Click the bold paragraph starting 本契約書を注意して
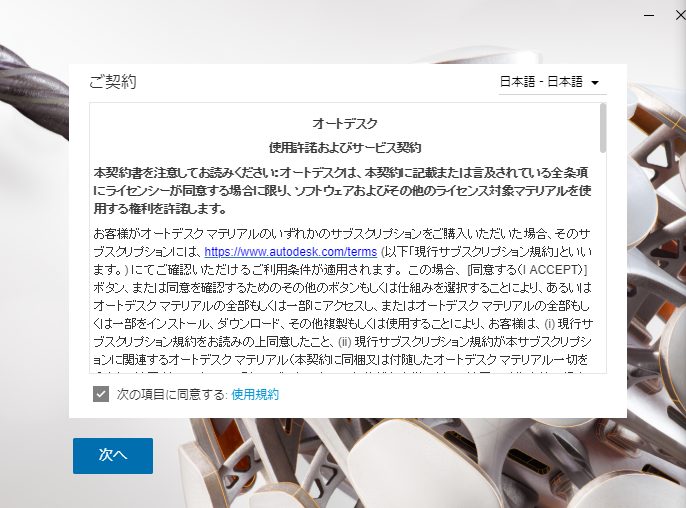This screenshot has width=686, height=508. (x=342, y=190)
